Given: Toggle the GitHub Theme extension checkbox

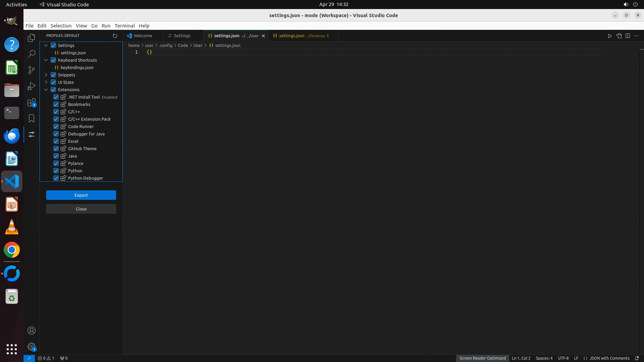Looking at the screenshot, I should click(56, 148).
